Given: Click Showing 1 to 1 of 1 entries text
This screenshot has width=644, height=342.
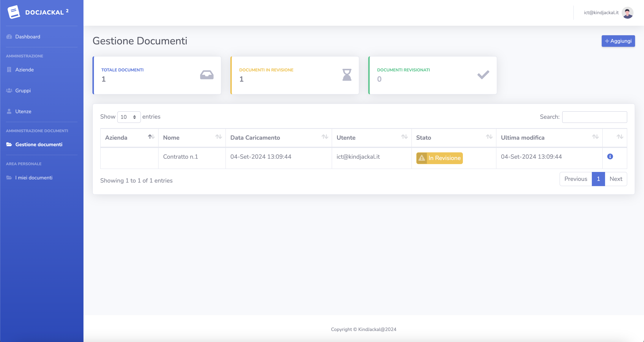Looking at the screenshot, I should click(136, 181).
